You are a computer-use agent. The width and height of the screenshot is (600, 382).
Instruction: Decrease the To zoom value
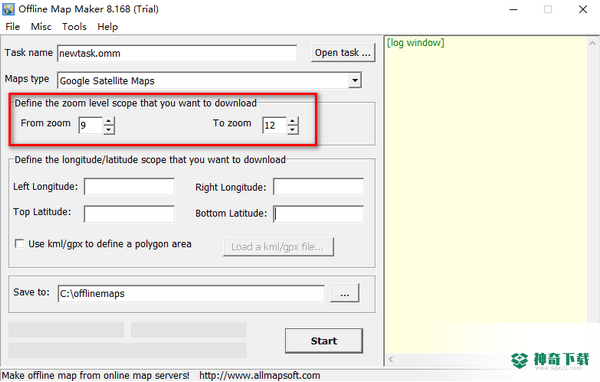[292, 130]
